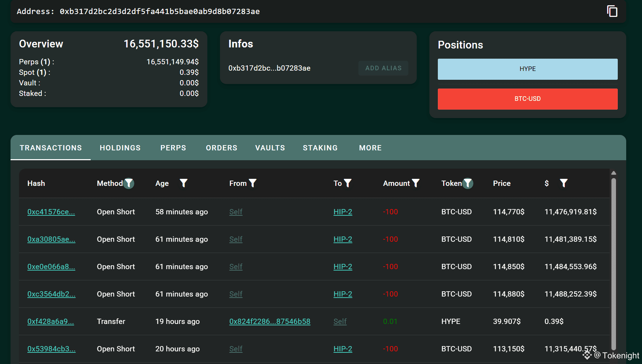Open transaction hash 0xf428a6a9...
The width and height of the screenshot is (642, 364).
click(x=51, y=321)
